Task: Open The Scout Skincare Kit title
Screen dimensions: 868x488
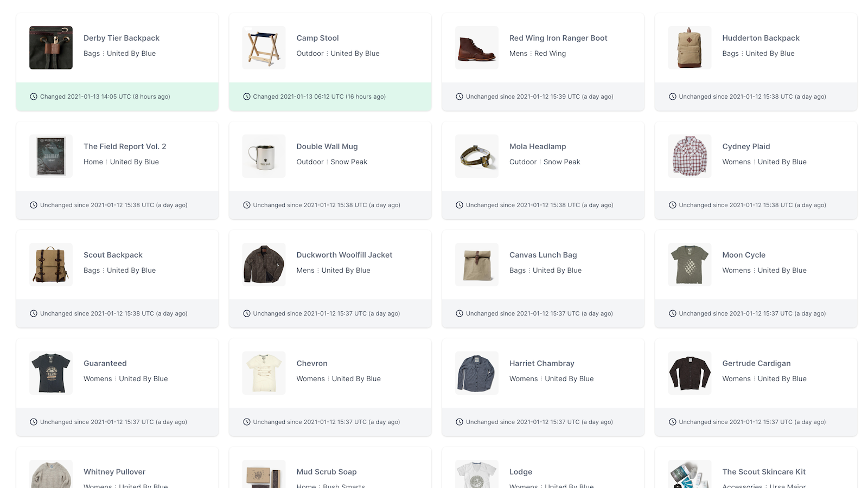Action: (x=764, y=472)
